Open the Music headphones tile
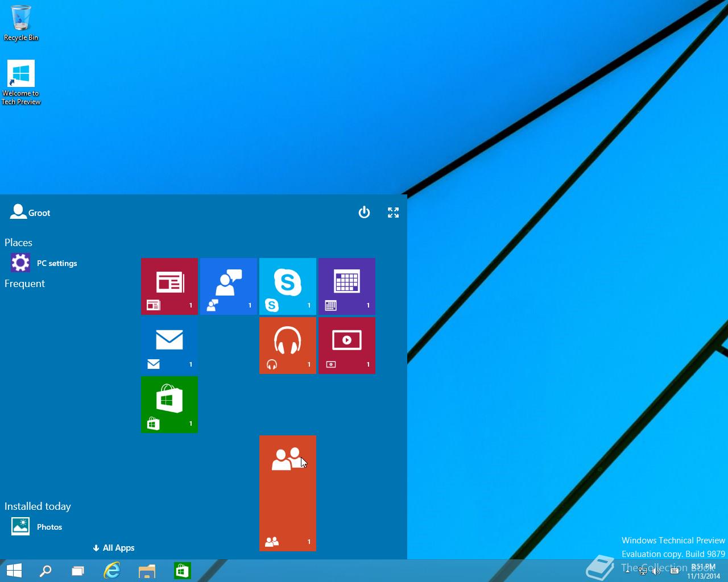Image resolution: width=728 pixels, height=582 pixels. pos(288,345)
